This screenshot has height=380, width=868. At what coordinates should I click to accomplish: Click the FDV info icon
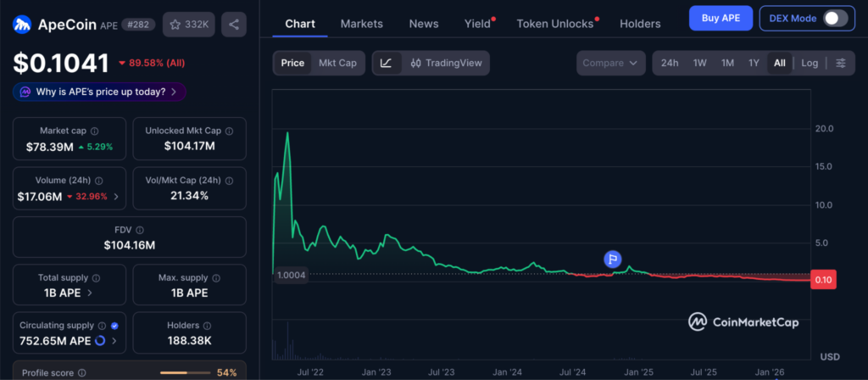click(x=140, y=230)
